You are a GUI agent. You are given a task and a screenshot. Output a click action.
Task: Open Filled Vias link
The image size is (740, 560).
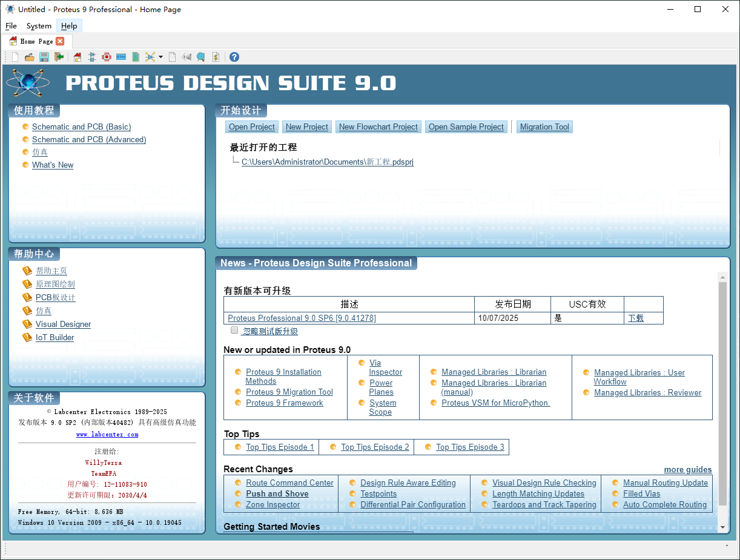(642, 493)
